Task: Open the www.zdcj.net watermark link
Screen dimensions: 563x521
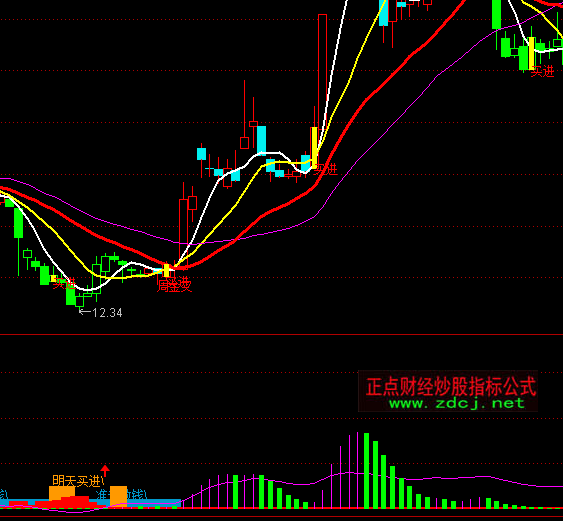Action: click(x=457, y=403)
